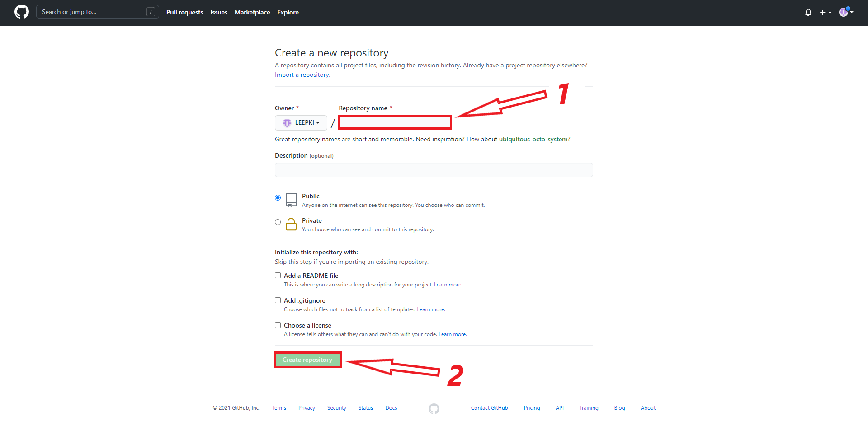Viewport: 868px width, 440px height.
Task: Click the slash shortcut icon in search
Action: 151,12
